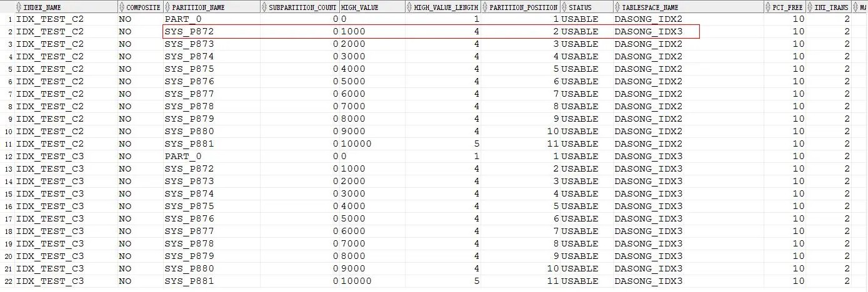Viewport: 868px width, 292px height.
Task: Select SYS_P874 partition cell in row 15
Action: 211,194
